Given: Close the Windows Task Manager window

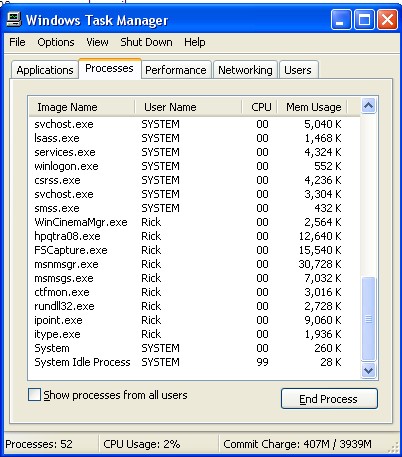Looking at the screenshot, I should [x=387, y=20].
